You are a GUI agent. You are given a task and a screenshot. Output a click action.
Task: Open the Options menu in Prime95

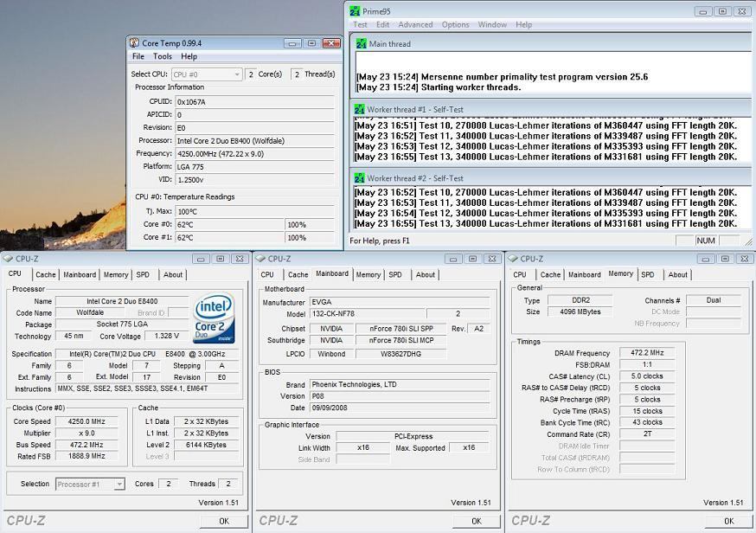[x=455, y=24]
